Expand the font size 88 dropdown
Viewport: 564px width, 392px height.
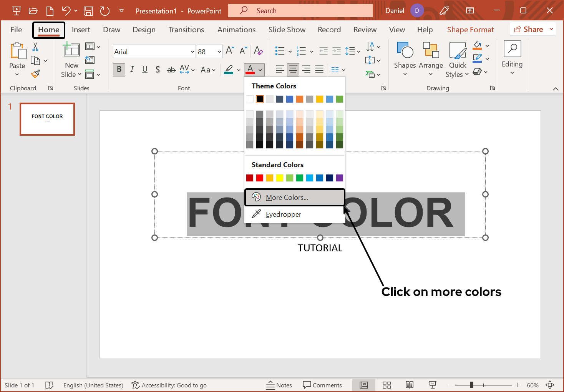click(x=219, y=51)
